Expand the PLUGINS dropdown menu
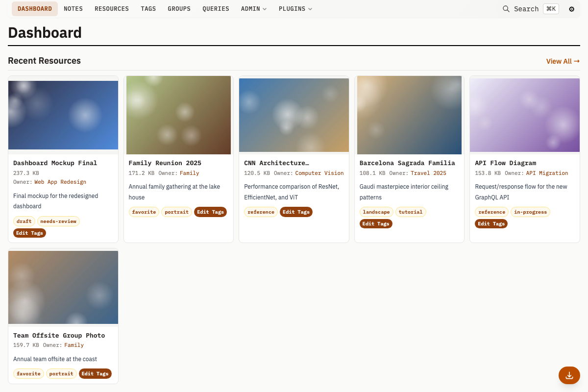 (295, 8)
